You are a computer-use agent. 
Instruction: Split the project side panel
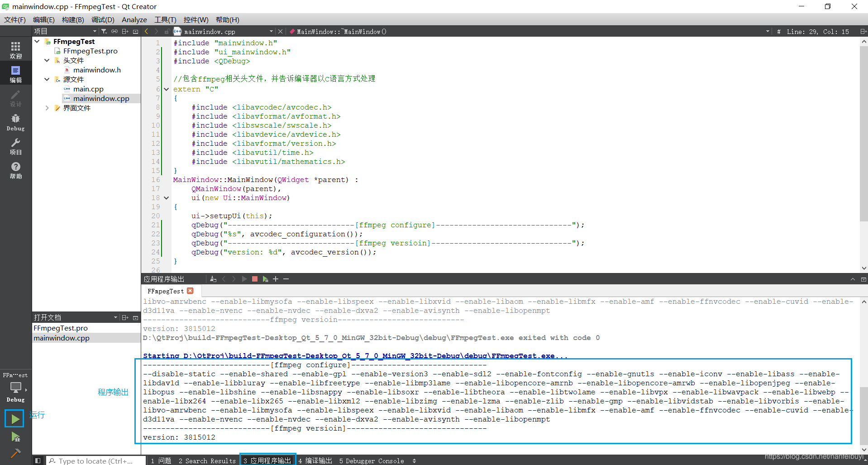pyautogui.click(x=125, y=31)
